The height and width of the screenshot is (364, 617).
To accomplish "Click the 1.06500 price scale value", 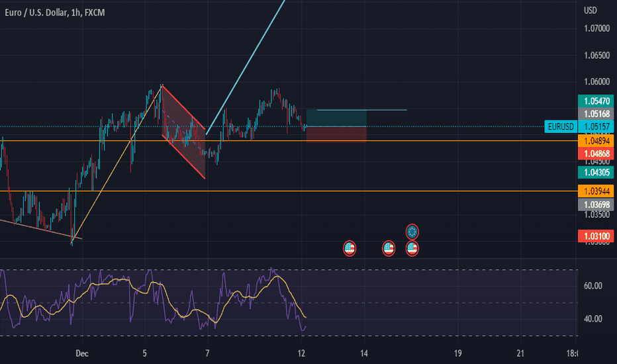I will tap(597, 56).
